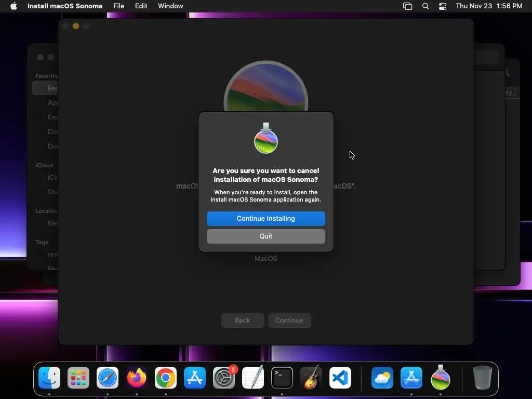Open the Install macOS Sonoma app menu
Viewport: 532px width, 399px height.
pos(65,6)
